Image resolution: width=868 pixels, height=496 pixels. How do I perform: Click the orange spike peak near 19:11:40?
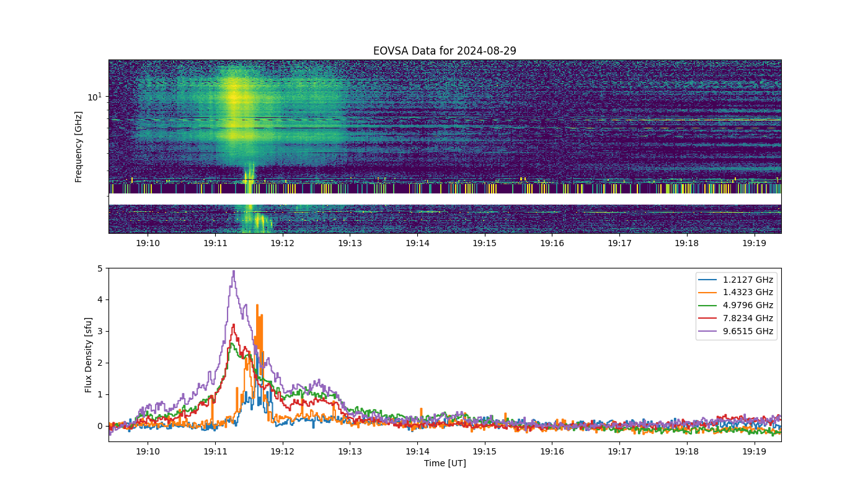(x=257, y=305)
